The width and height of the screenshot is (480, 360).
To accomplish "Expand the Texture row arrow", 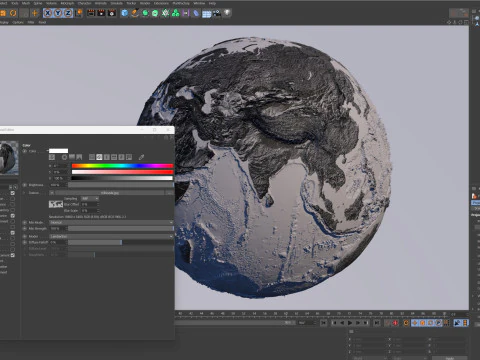I will (x=24, y=193).
